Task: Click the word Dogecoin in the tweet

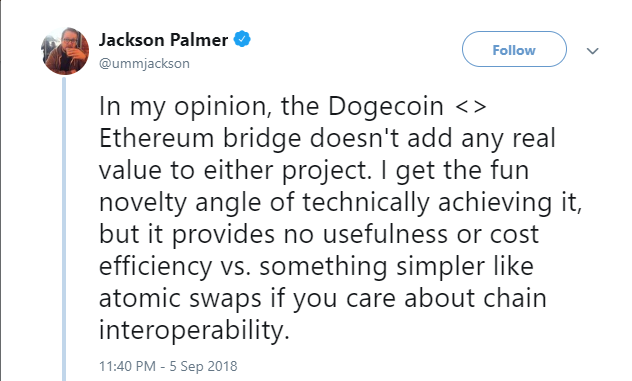Action: pyautogui.click(x=385, y=107)
